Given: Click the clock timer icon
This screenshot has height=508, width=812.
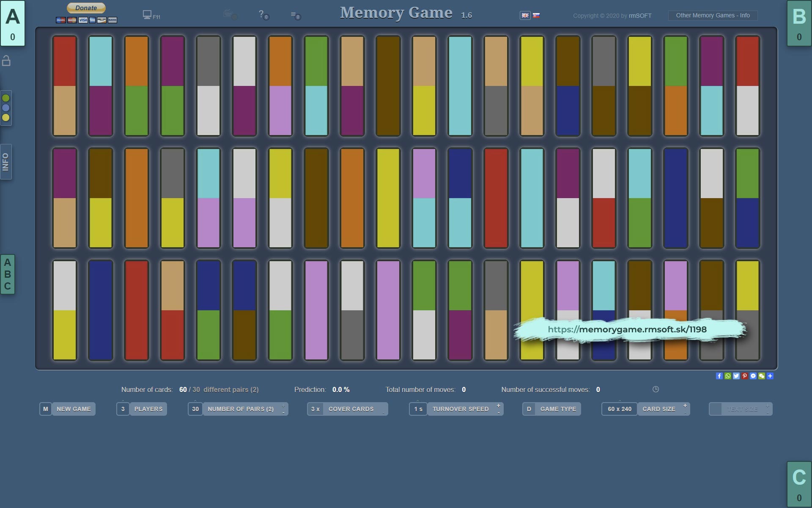Looking at the screenshot, I should [656, 389].
